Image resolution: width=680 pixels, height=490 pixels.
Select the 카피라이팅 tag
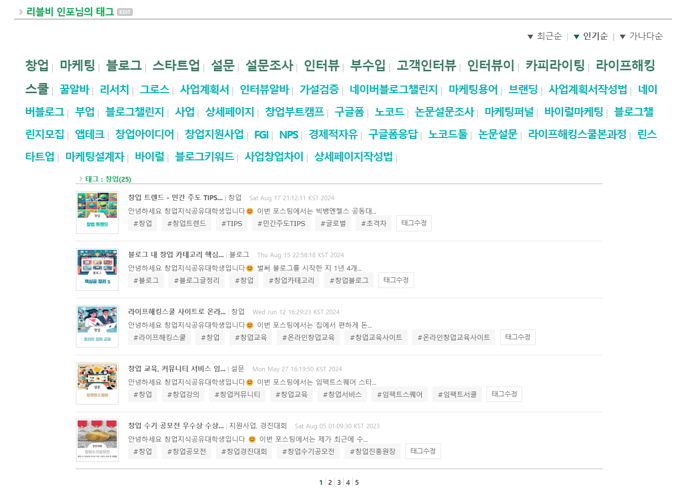(555, 65)
